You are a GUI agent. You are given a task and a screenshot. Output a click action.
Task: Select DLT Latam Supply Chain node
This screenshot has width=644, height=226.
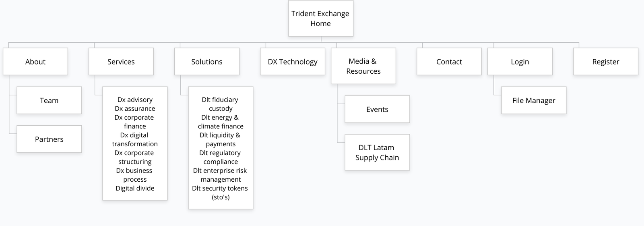coord(377,152)
